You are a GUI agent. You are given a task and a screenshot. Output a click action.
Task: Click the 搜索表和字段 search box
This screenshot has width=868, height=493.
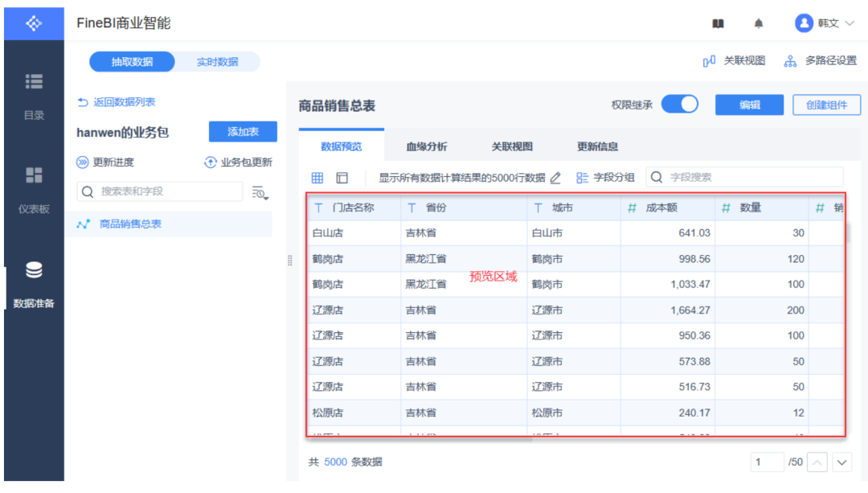[159, 191]
